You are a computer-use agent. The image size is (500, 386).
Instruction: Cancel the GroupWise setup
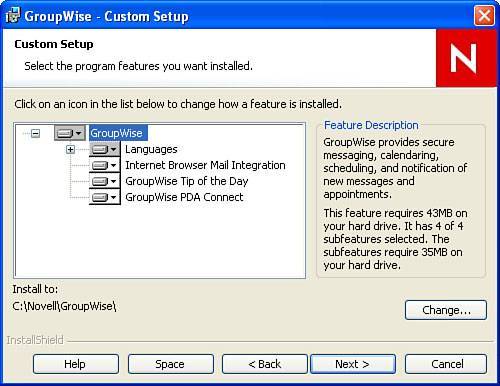coord(446,364)
